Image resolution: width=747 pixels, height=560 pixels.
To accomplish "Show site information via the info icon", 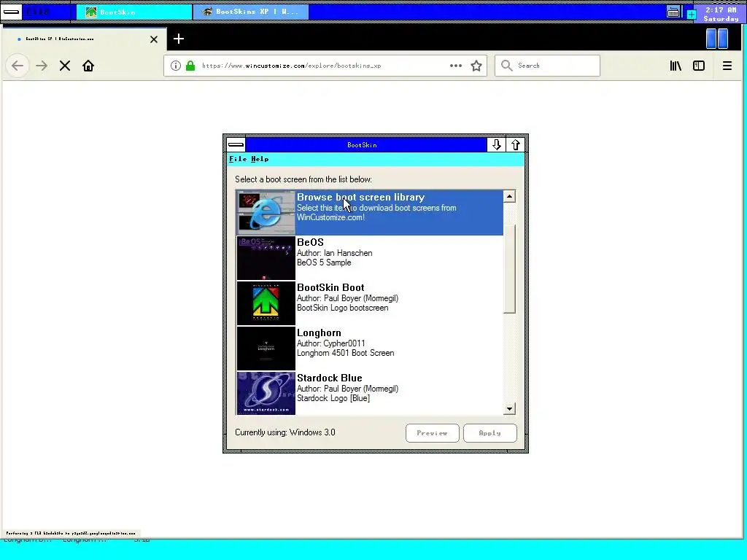I will point(176,66).
